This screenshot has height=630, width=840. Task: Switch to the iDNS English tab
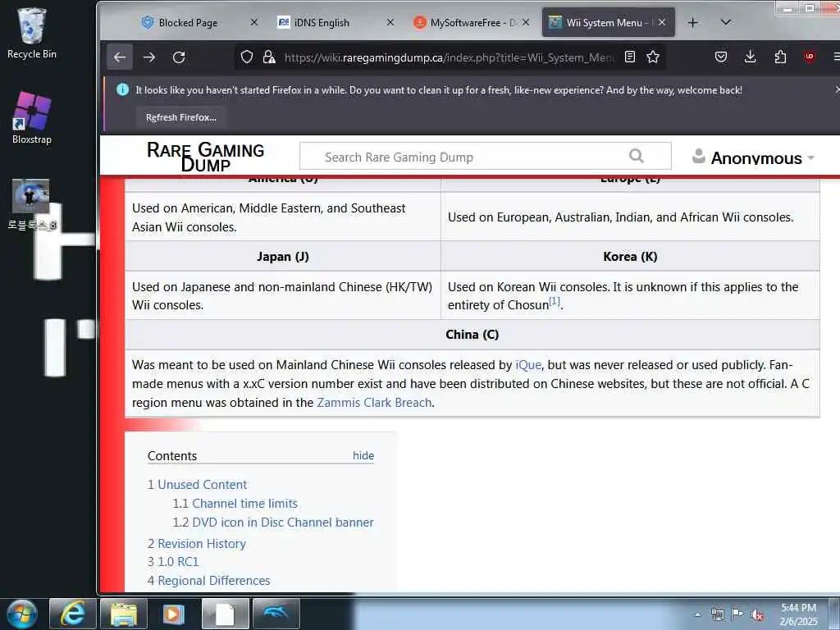322,22
